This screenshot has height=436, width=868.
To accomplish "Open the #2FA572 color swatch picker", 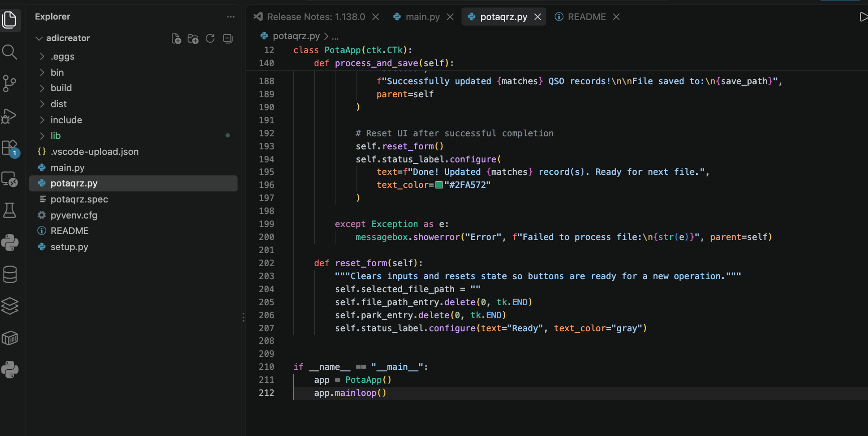I will (x=439, y=185).
